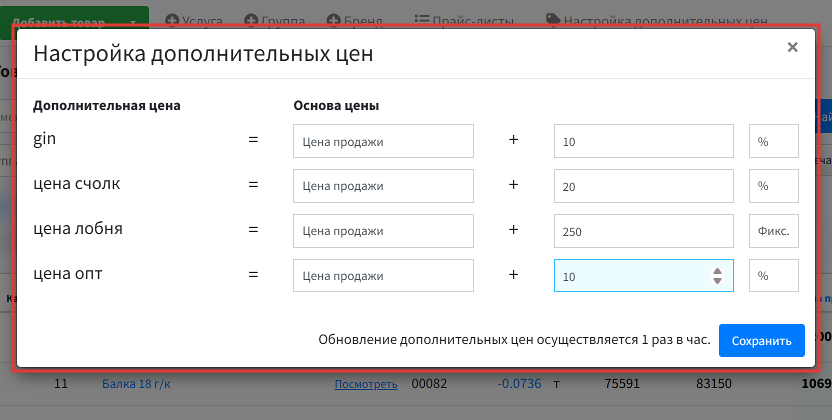Close the Настройка дополнительных цен dialog
Image resolution: width=832 pixels, height=420 pixels.
coord(793,47)
